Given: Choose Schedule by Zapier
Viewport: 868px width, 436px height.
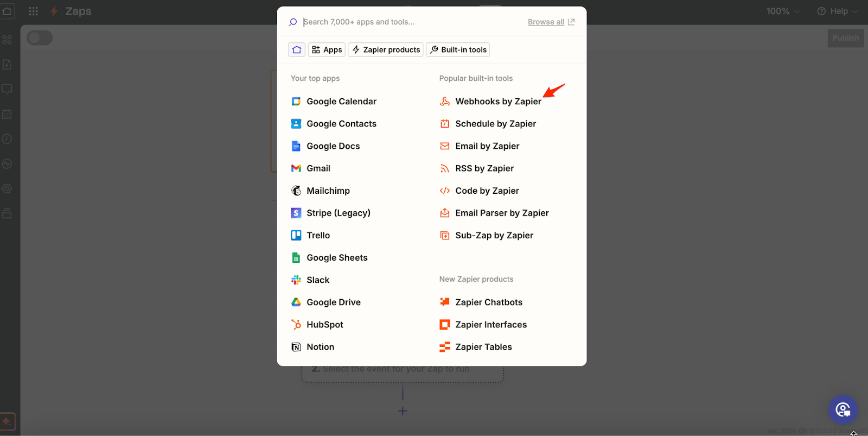Looking at the screenshot, I should pos(488,124).
